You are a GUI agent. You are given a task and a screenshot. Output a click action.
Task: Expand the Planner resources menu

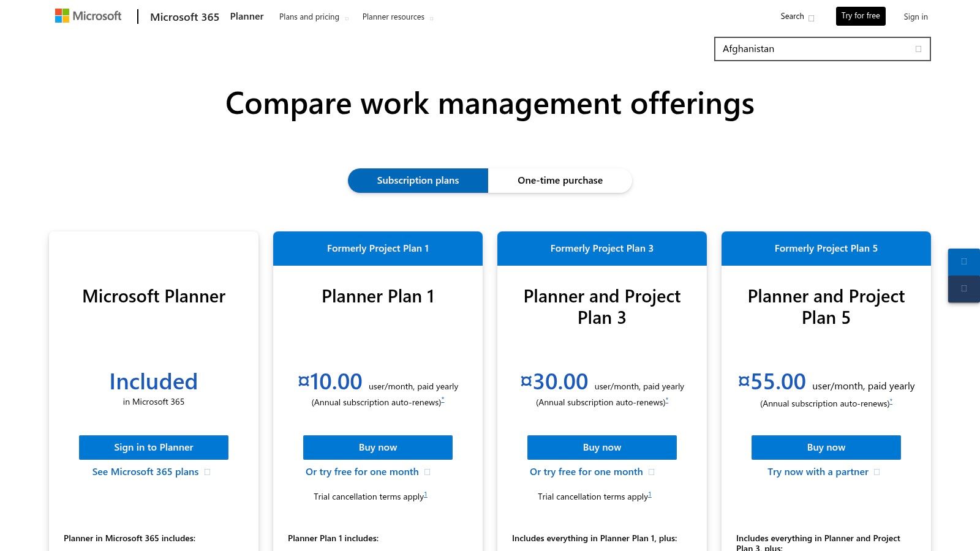point(397,17)
